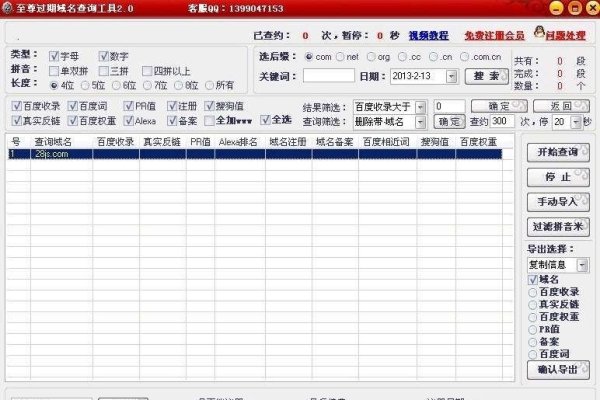The height and width of the screenshot is (400, 600).
Task: Click the 查询域名 column header
Action: coord(53,142)
